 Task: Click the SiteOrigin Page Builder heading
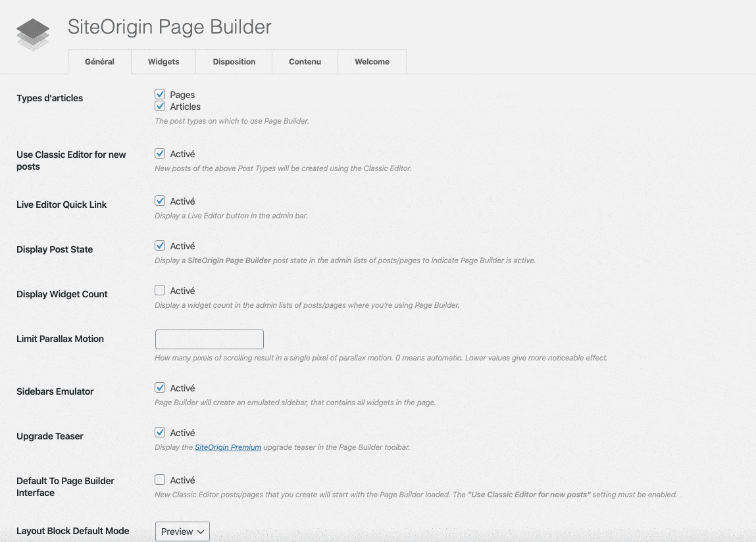pos(169,28)
